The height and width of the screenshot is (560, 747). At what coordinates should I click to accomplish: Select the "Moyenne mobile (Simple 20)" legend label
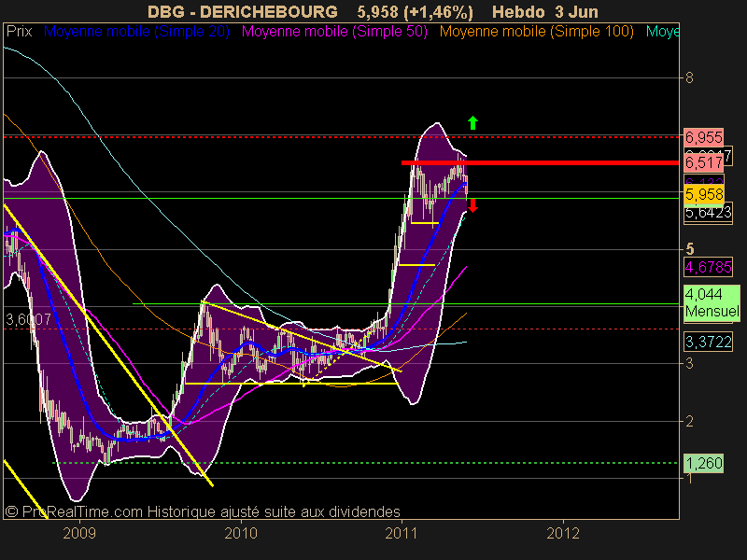pos(136,32)
